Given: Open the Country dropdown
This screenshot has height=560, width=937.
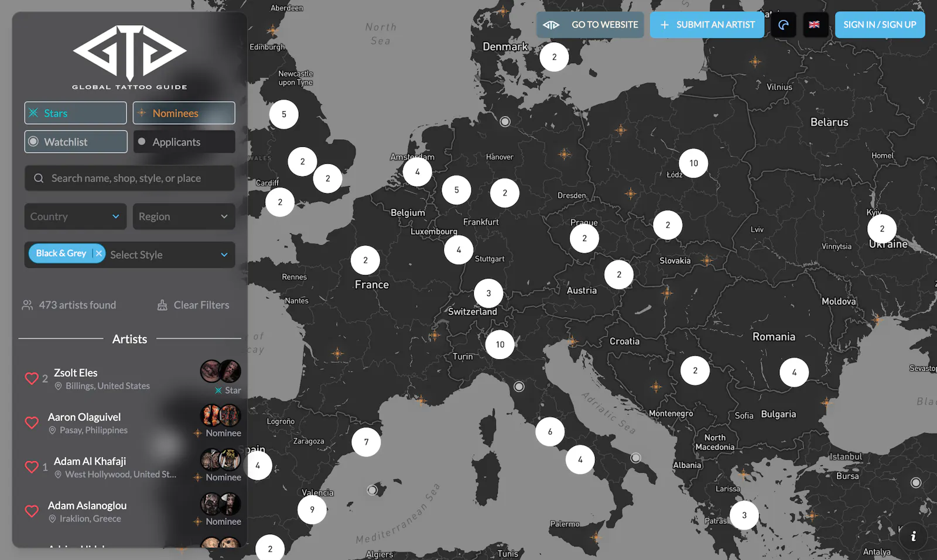Looking at the screenshot, I should click(76, 217).
